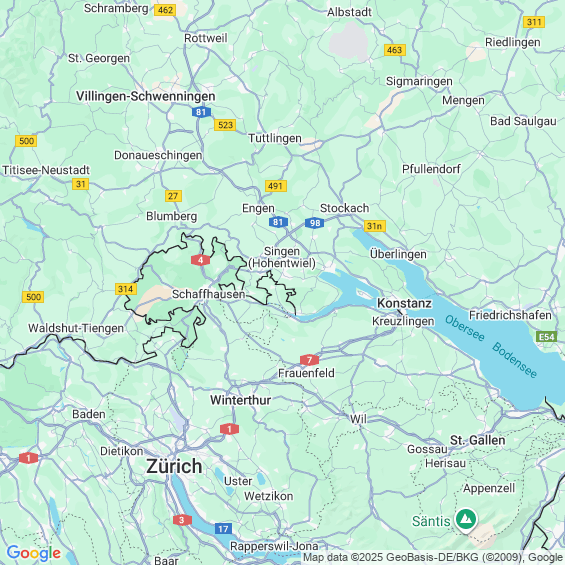Click the Google logo
This screenshot has width=565, height=565.
[x=34, y=553]
